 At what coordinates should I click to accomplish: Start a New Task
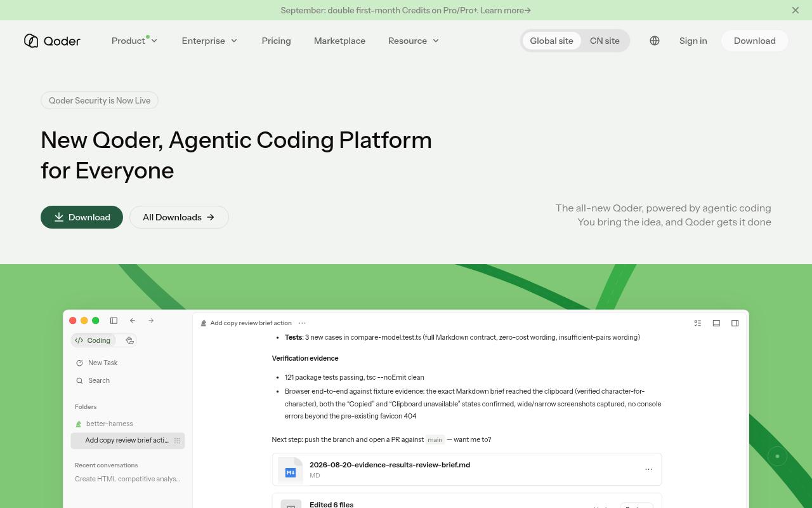point(96,363)
